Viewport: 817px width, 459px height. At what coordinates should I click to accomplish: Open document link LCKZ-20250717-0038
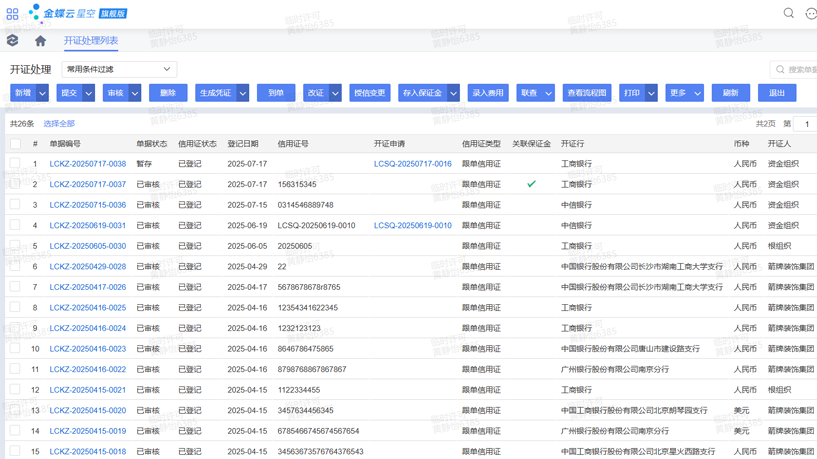(88, 164)
